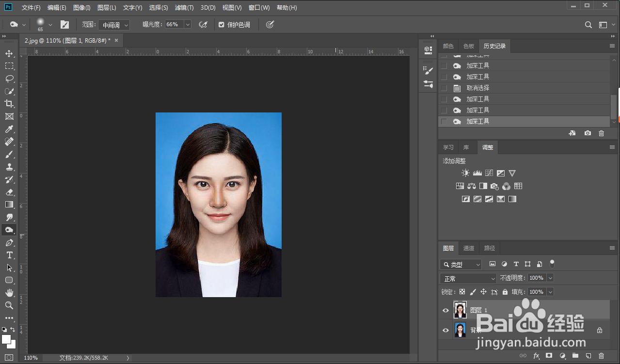This screenshot has height=364, width=620.
Task: Open the layer opacity 不透明度 dropdown arrow
Action: (550, 278)
